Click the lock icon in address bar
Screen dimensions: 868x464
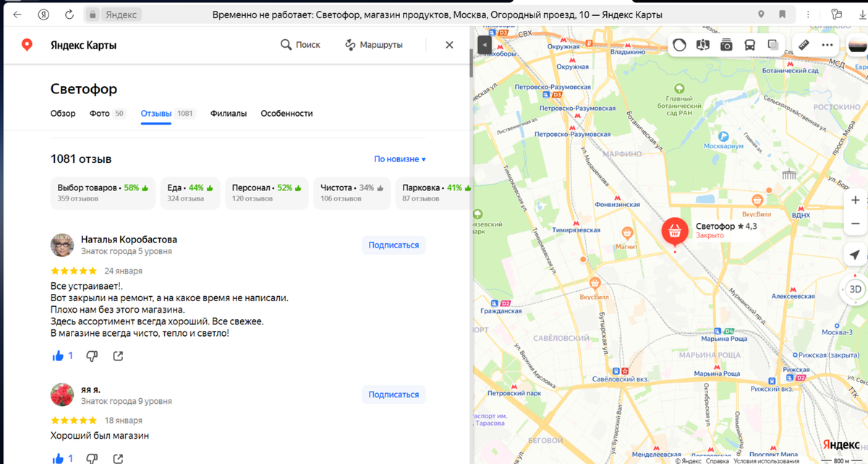coord(93,14)
